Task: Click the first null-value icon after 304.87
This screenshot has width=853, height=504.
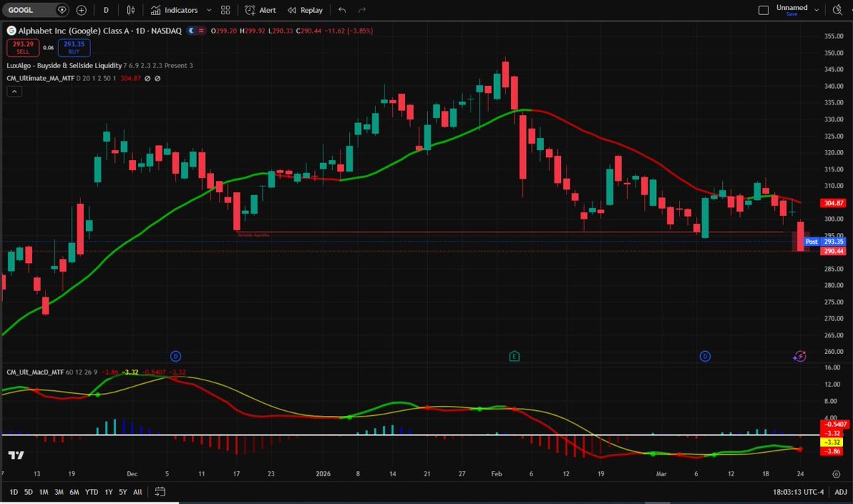Action: coord(147,78)
